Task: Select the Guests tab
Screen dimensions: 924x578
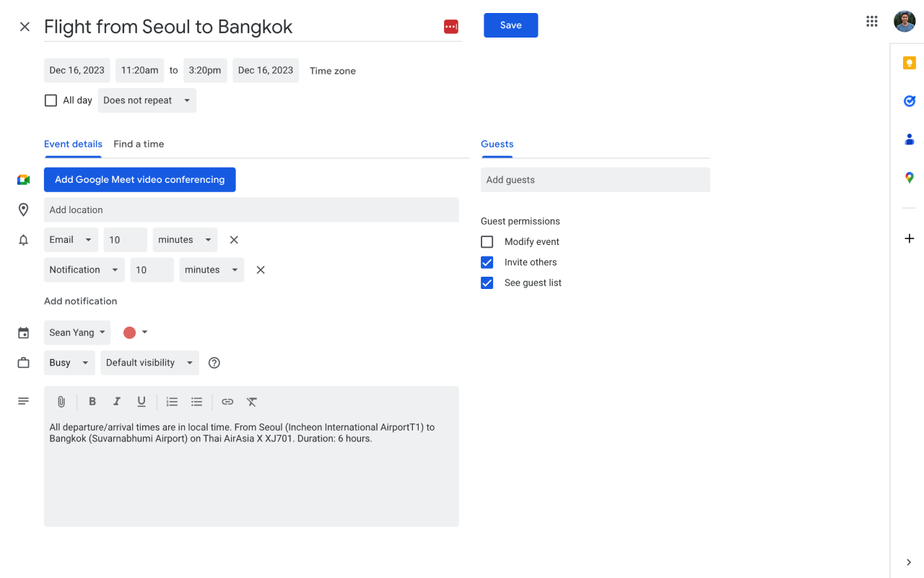Action: click(x=497, y=144)
